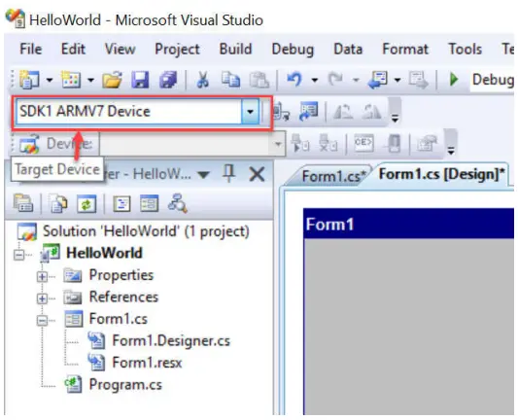Click the Device Options icon
The width and height of the screenshot is (518, 420).
click(x=308, y=111)
